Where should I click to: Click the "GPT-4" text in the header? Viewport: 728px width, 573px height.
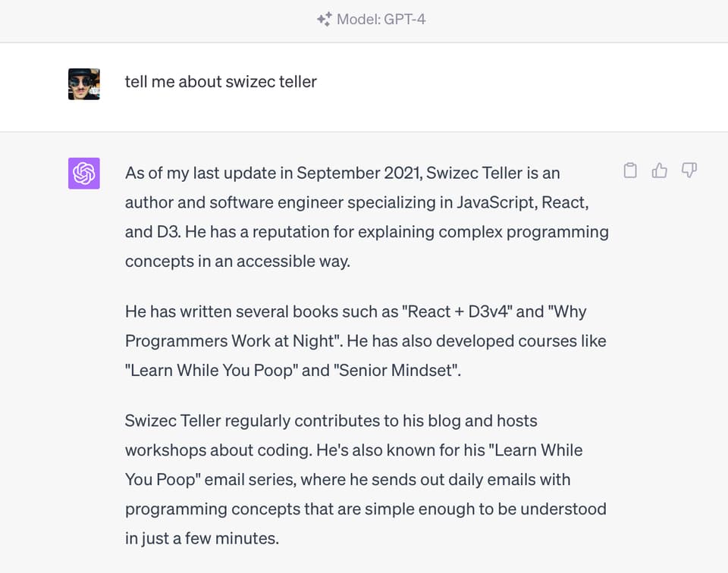pos(405,19)
